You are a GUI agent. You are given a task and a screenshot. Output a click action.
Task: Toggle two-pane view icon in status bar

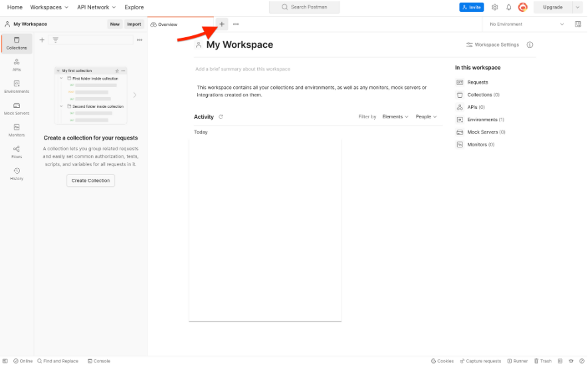click(x=560, y=361)
